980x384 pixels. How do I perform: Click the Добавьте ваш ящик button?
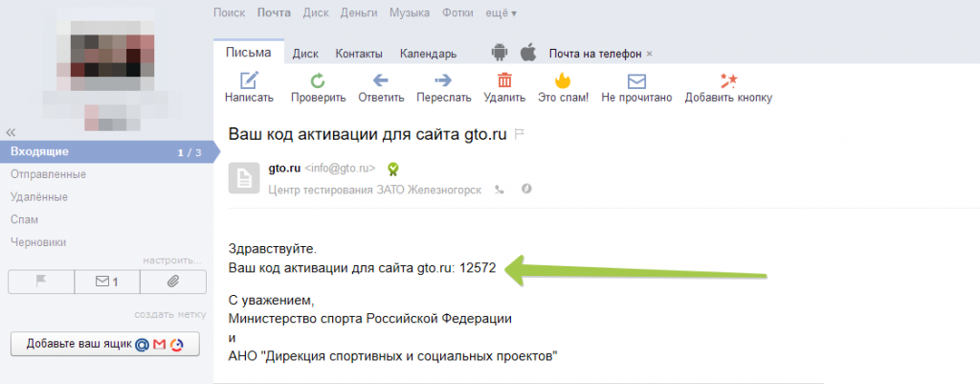pos(105,344)
